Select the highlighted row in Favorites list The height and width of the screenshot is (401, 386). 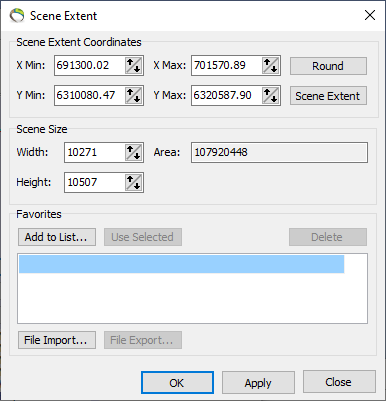point(181,264)
